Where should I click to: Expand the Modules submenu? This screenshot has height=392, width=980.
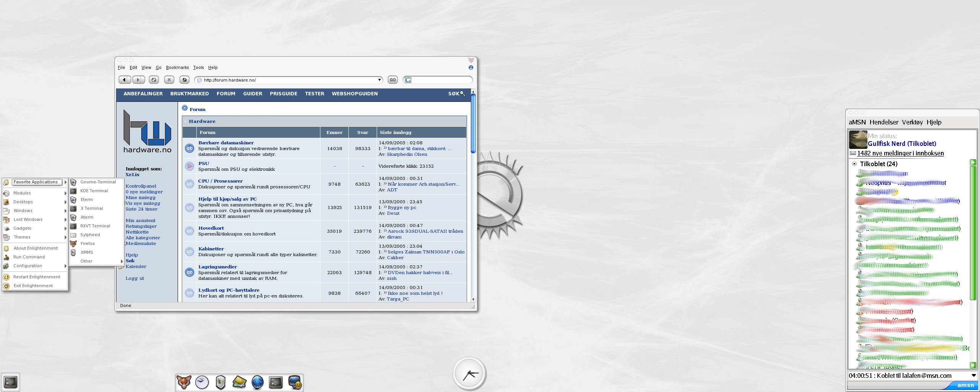click(36, 193)
